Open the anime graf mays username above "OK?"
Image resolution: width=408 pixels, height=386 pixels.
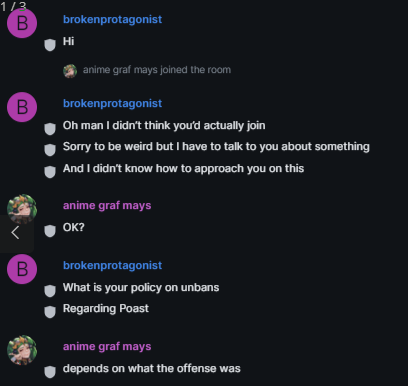(107, 206)
